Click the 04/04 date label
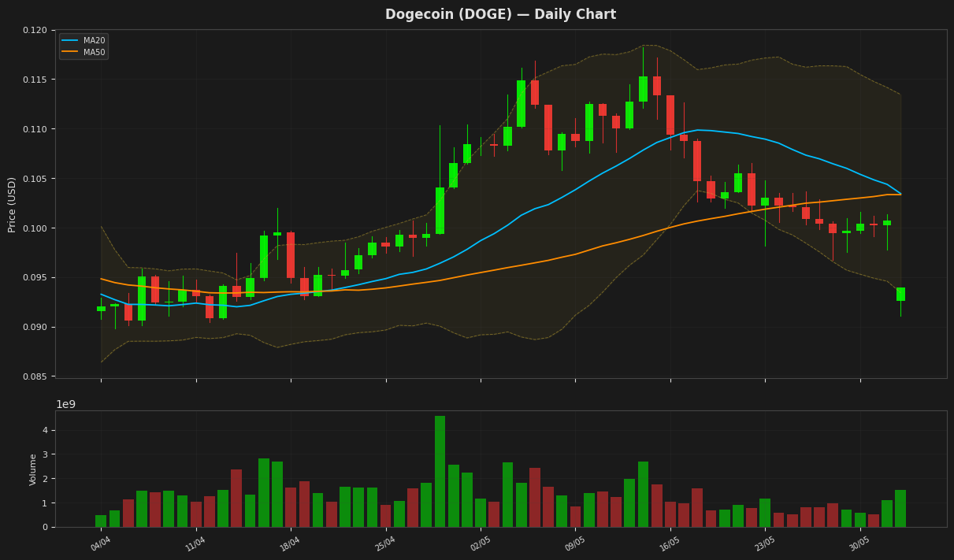Screen dimensions: 954x560 coord(101,543)
